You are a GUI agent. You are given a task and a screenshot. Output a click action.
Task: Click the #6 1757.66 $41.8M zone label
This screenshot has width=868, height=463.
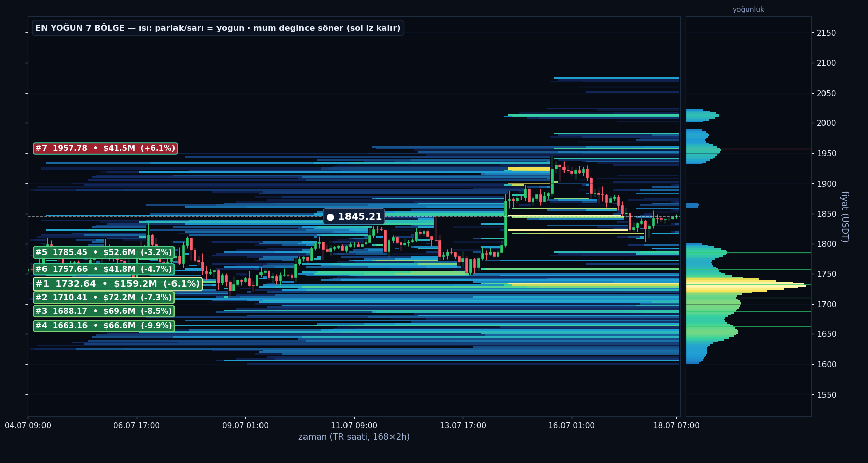104,269
